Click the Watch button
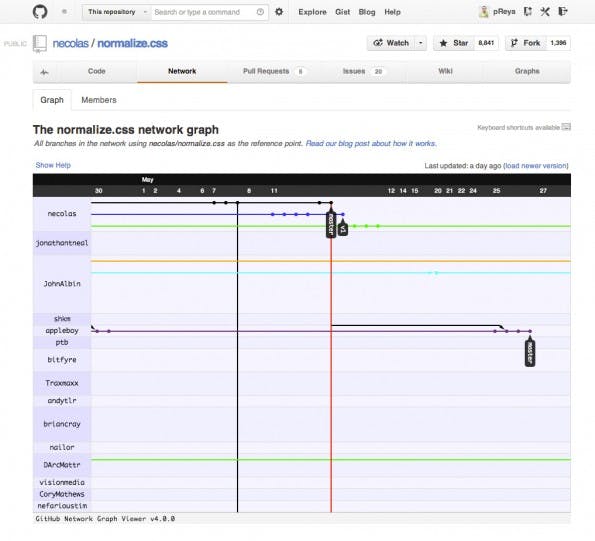This screenshot has height=541, width=595. 391,43
